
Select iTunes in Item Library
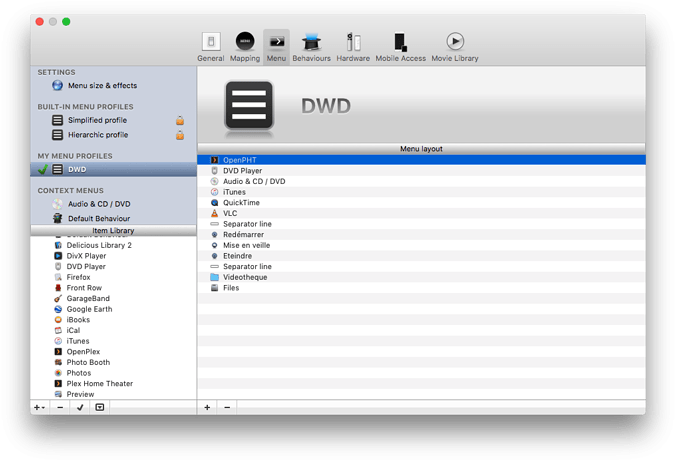[x=113, y=341]
